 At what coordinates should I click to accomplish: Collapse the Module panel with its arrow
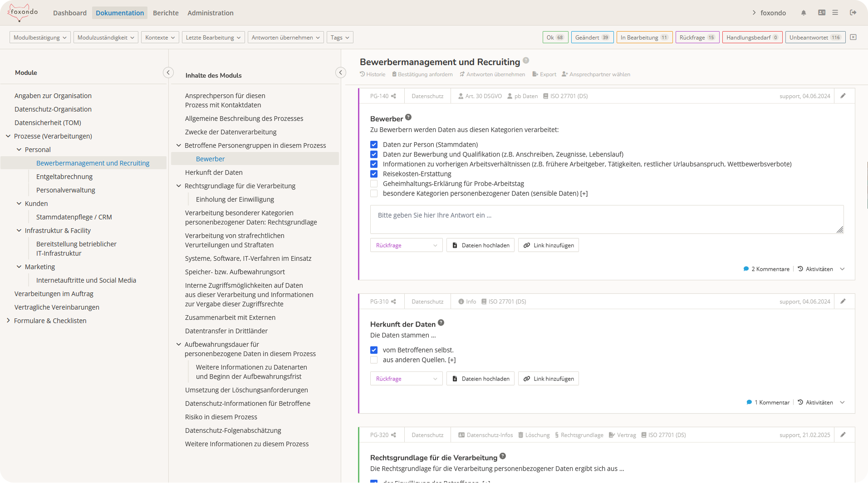[168, 73]
